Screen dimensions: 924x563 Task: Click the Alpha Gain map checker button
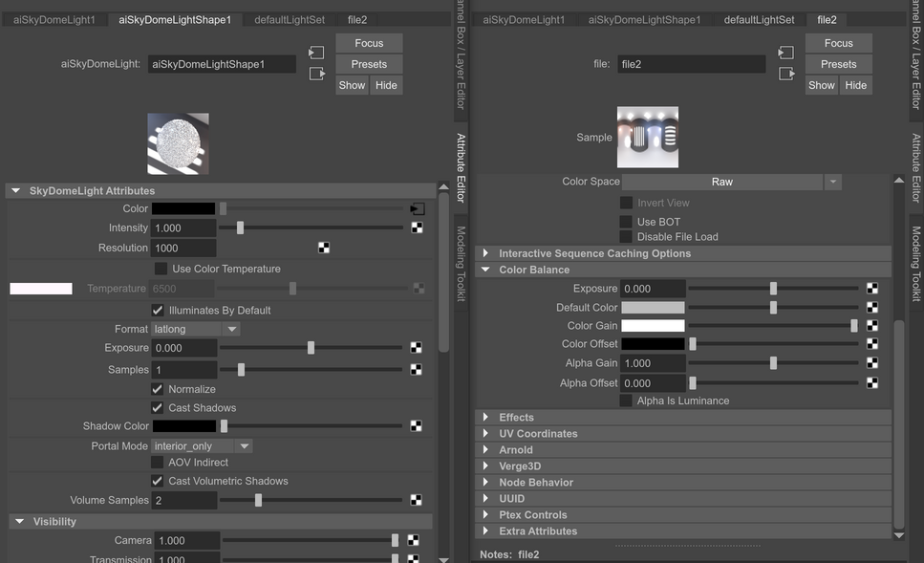click(x=872, y=362)
